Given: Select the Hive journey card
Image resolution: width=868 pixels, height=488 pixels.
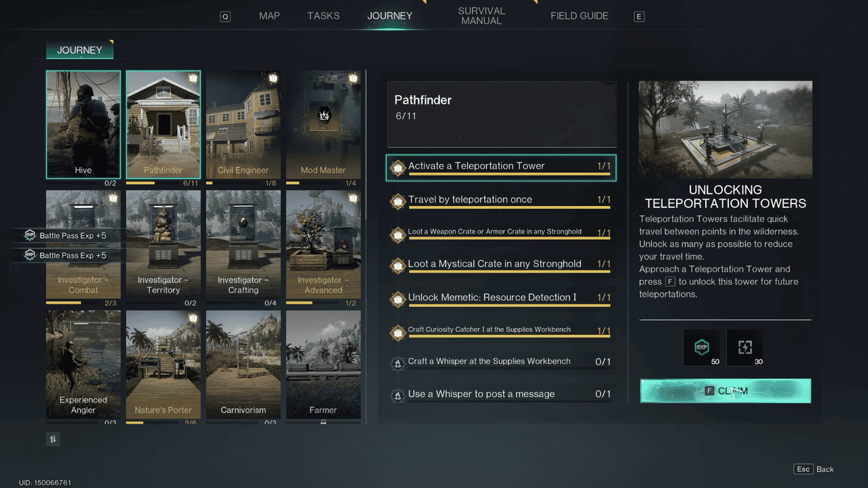Looking at the screenshot, I should coord(83,125).
